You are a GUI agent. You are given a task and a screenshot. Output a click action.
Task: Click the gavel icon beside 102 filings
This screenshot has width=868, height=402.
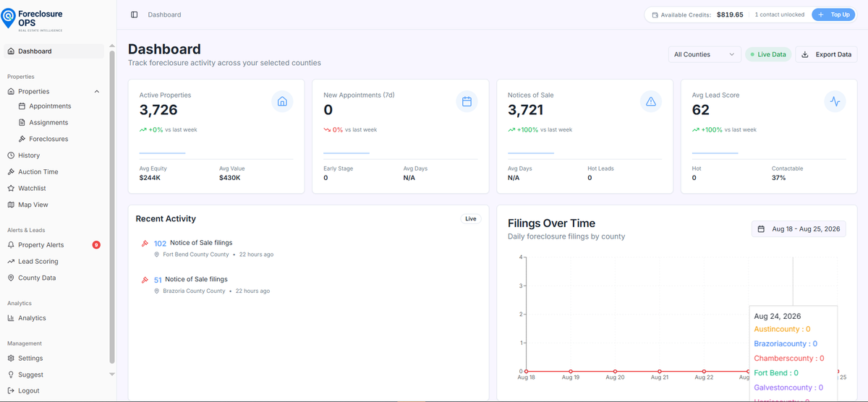(x=145, y=244)
